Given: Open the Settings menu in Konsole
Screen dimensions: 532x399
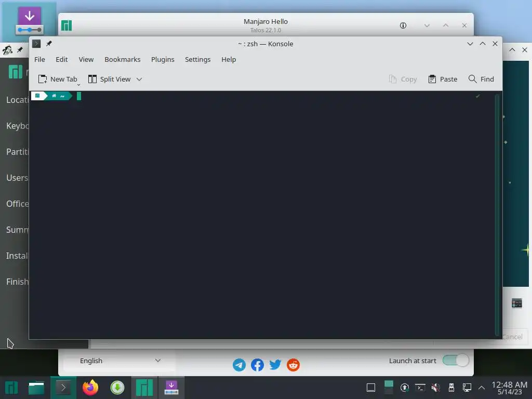Looking at the screenshot, I should [x=197, y=59].
